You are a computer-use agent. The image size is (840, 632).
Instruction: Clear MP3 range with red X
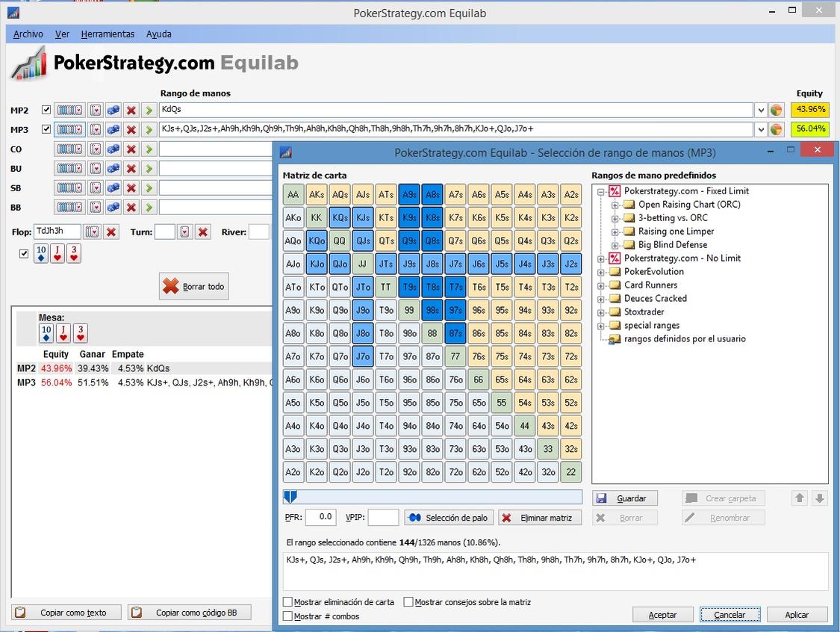131,130
